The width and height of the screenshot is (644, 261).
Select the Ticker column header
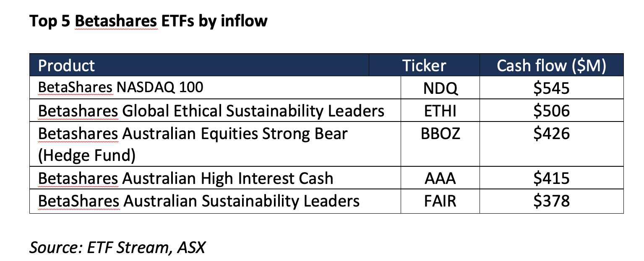[424, 66]
